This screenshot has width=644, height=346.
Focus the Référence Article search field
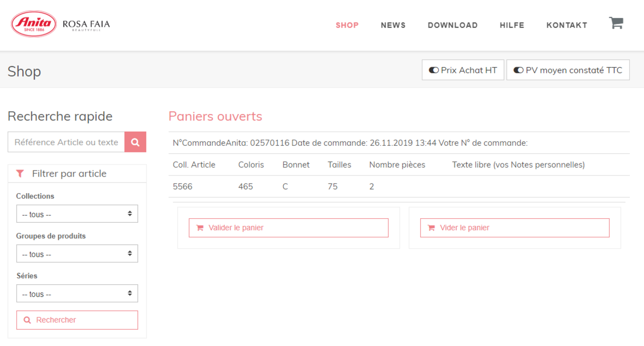(66, 142)
